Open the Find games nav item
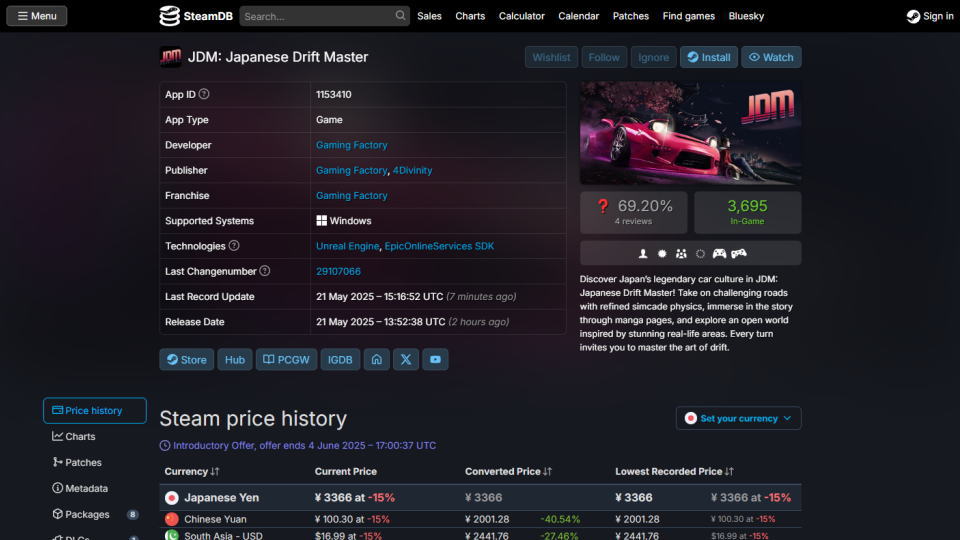The image size is (960, 540). [689, 16]
